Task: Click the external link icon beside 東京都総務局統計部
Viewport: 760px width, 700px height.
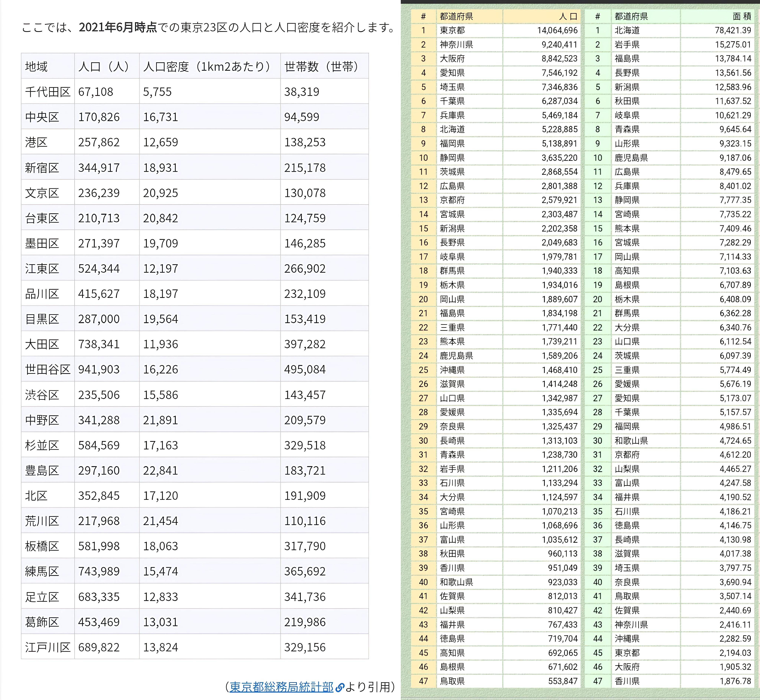Action: point(340,687)
